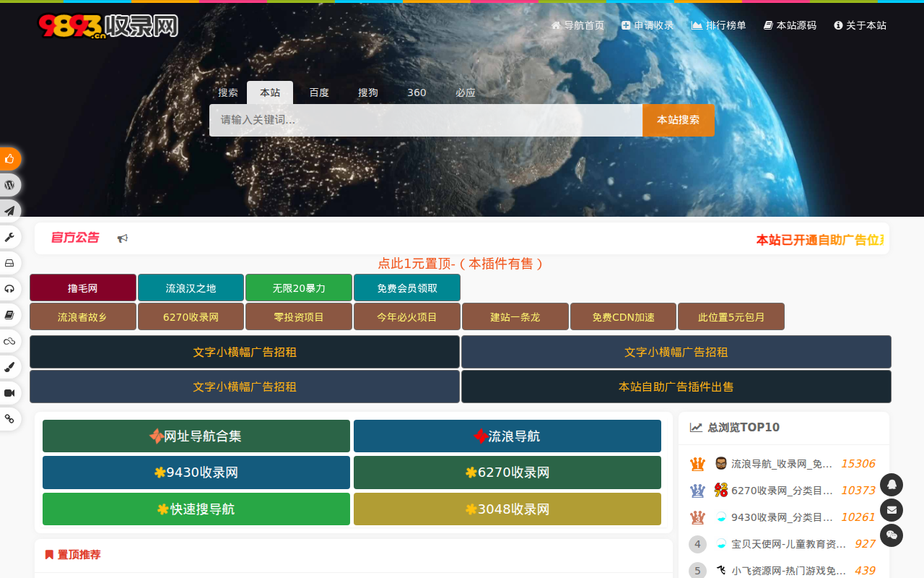This screenshot has height=578, width=924.
Task: Click the wrench icon in left sidebar
Action: coord(9,237)
